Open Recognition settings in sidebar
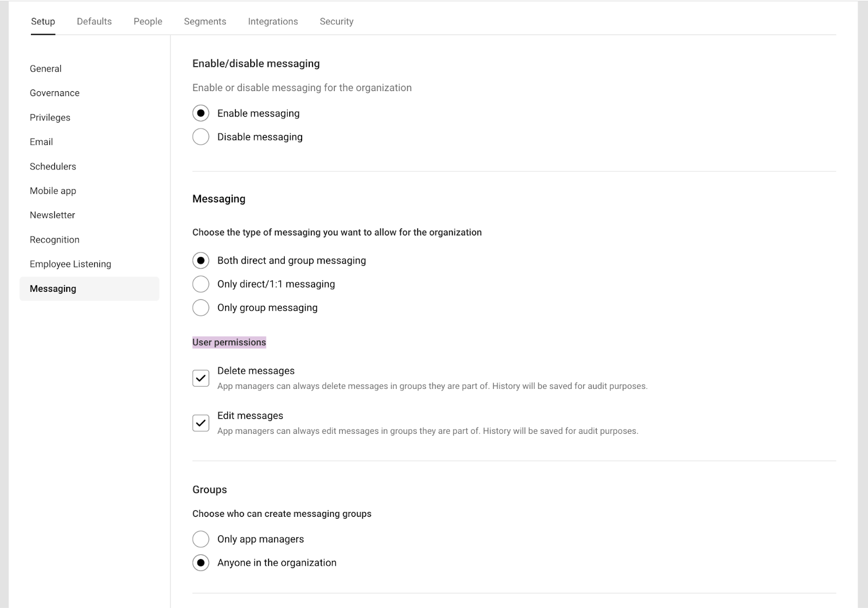The width and height of the screenshot is (868, 608). (54, 240)
